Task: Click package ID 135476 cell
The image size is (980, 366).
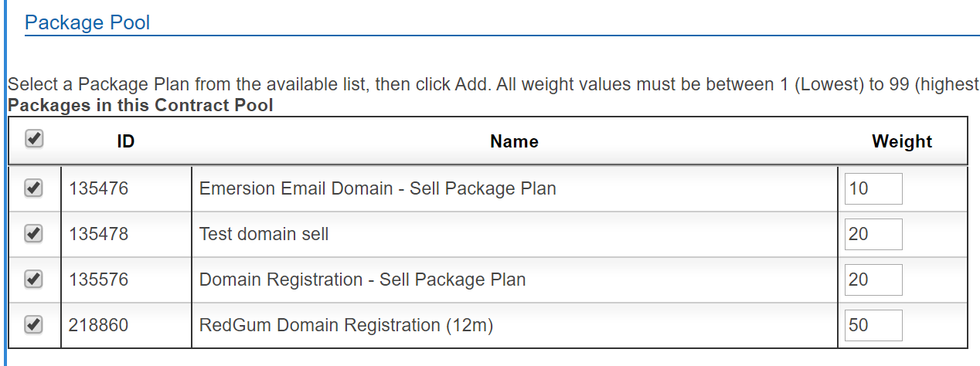Action: [98, 188]
